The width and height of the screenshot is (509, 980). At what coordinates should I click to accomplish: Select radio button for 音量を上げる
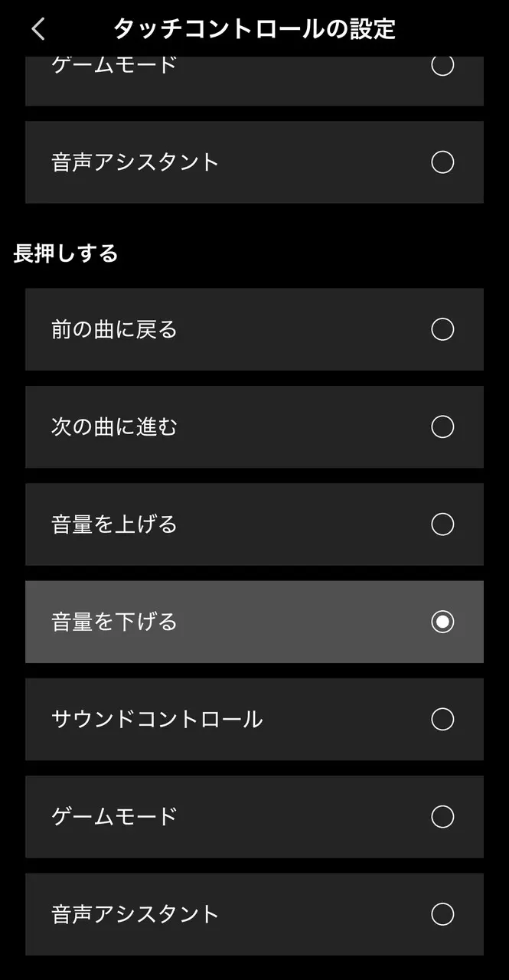click(442, 524)
